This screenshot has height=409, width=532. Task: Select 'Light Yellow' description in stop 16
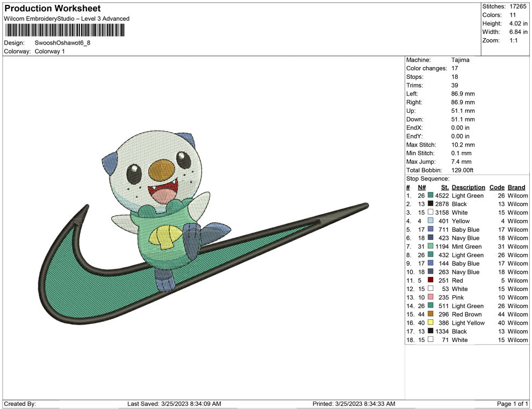click(468, 323)
